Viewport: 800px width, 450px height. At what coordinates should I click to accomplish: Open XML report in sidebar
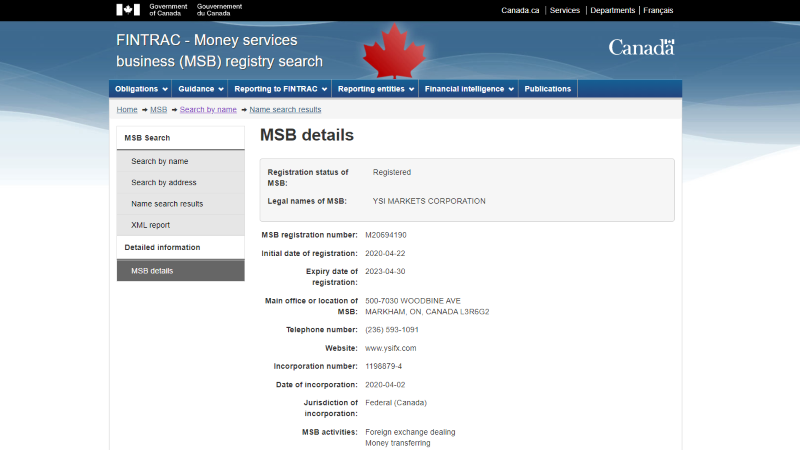[x=181, y=225]
